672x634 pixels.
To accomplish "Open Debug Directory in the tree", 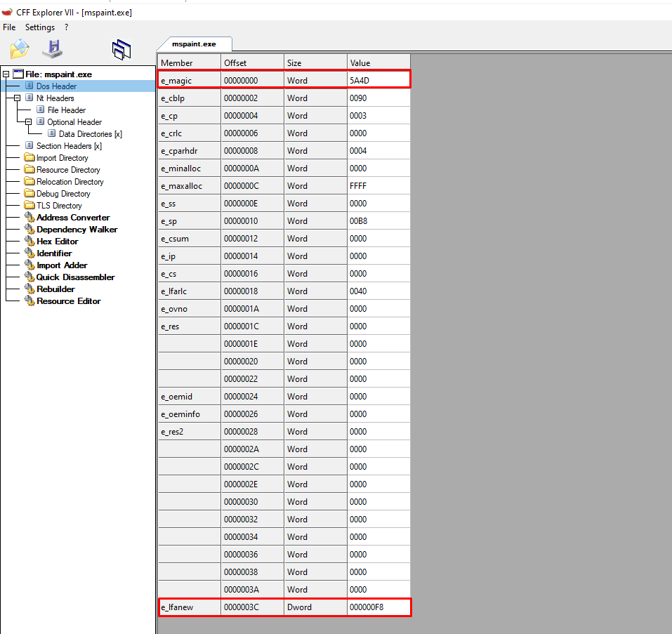I will click(x=63, y=194).
